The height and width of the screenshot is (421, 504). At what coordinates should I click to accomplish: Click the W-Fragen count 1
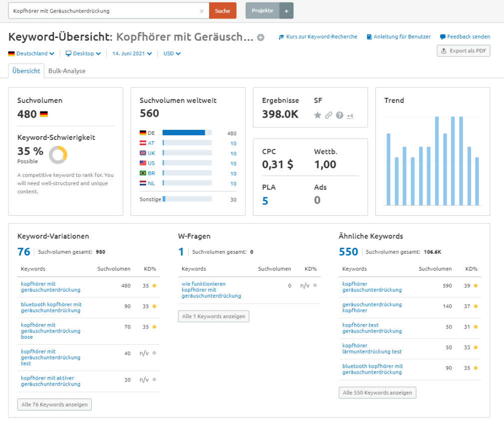[181, 252]
